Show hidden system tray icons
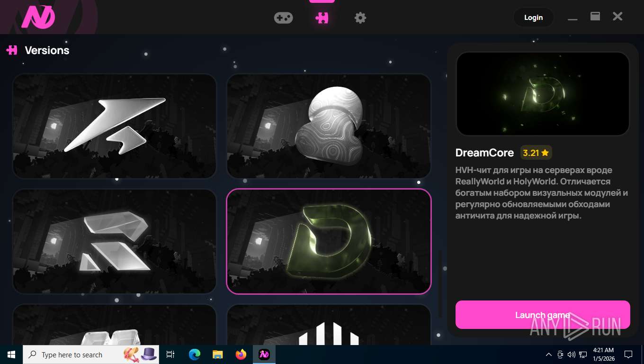The width and height of the screenshot is (644, 364). pos(549,355)
